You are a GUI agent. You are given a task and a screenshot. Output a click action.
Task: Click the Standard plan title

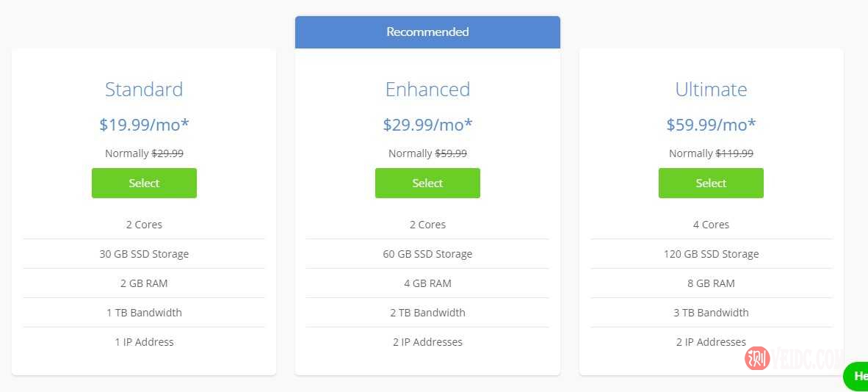(x=144, y=90)
